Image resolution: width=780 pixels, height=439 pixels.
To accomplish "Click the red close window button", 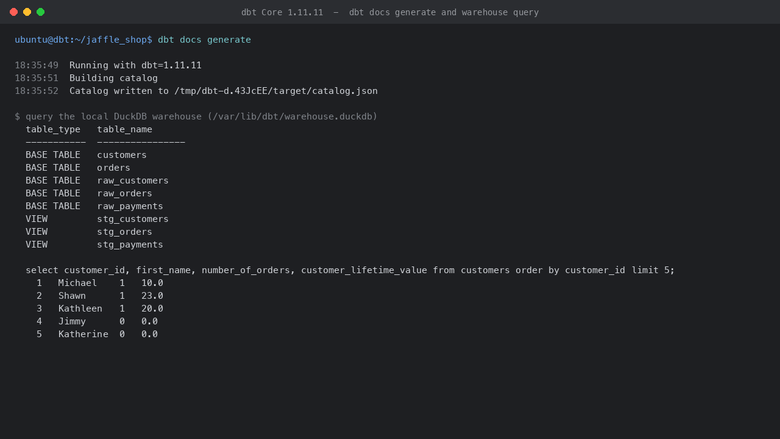I will (x=14, y=12).
